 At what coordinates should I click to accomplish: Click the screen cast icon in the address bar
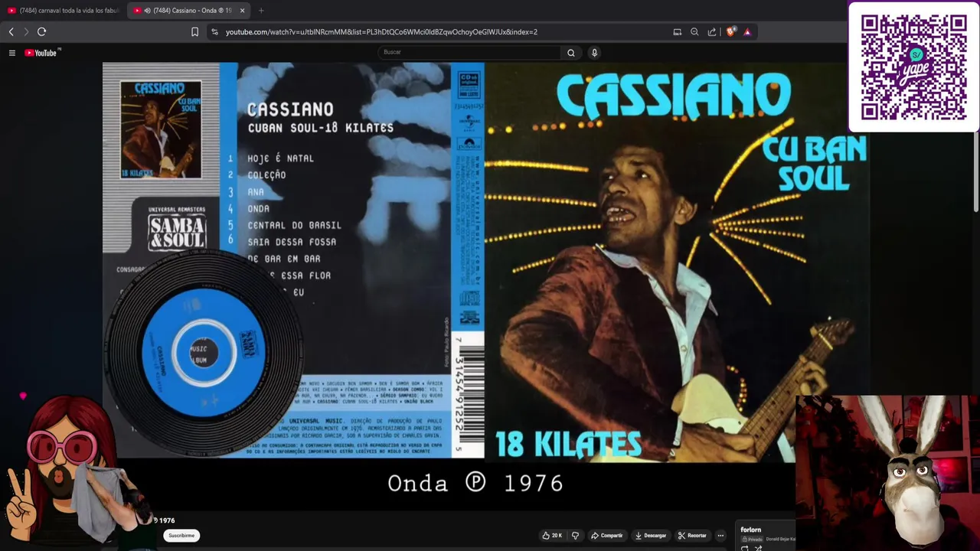click(678, 31)
